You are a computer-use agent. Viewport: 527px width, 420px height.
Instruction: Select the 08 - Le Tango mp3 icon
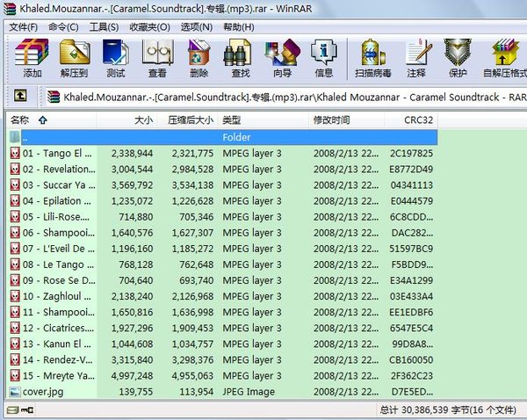click(15, 264)
